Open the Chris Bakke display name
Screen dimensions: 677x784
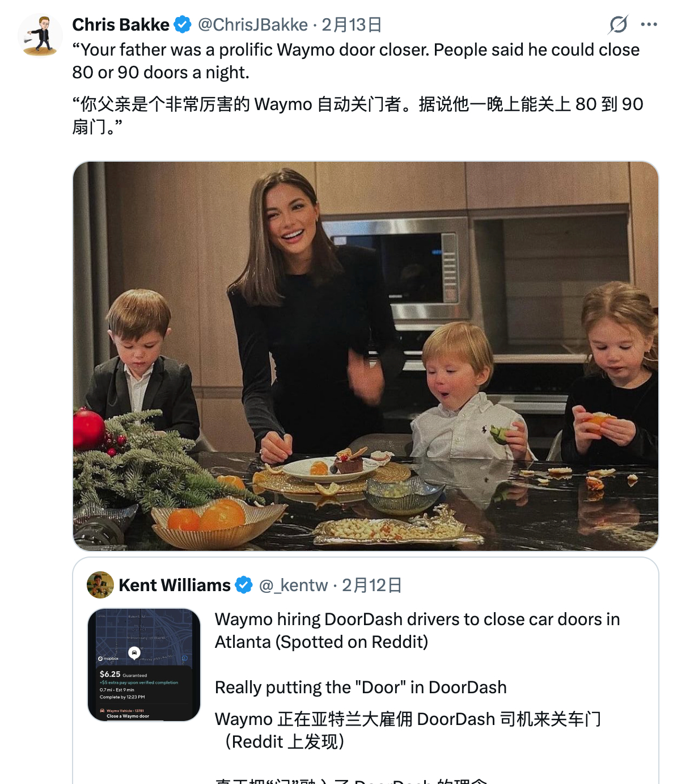(x=121, y=25)
